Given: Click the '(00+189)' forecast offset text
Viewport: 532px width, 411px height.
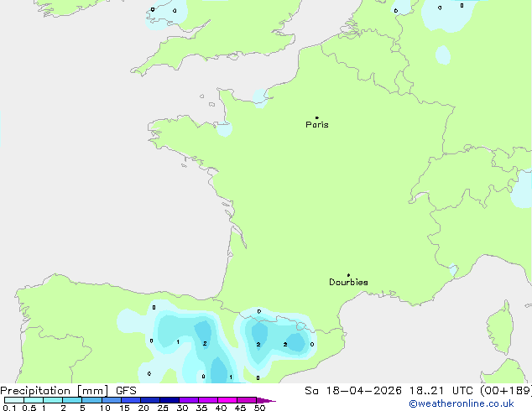Looking at the screenshot, I should click(505, 391).
